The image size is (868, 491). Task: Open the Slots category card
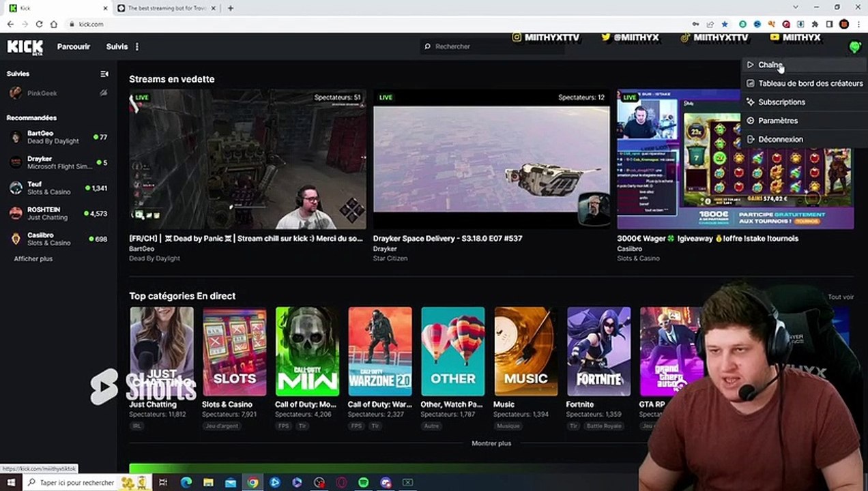[x=235, y=351]
